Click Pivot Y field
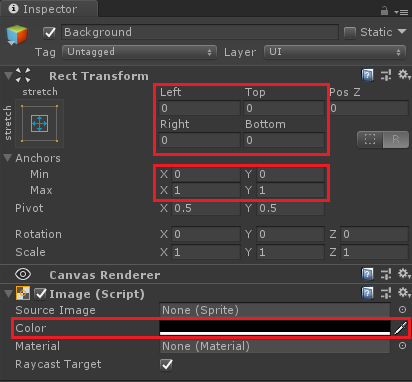412x382 pixels. pos(290,208)
